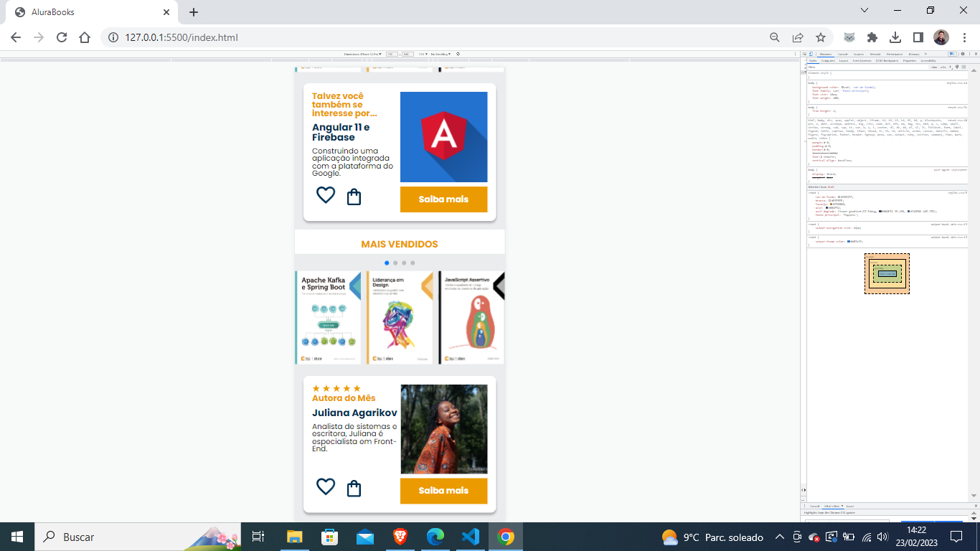
Task: Click the shopping bag icon on the Angular card
Action: click(x=354, y=197)
